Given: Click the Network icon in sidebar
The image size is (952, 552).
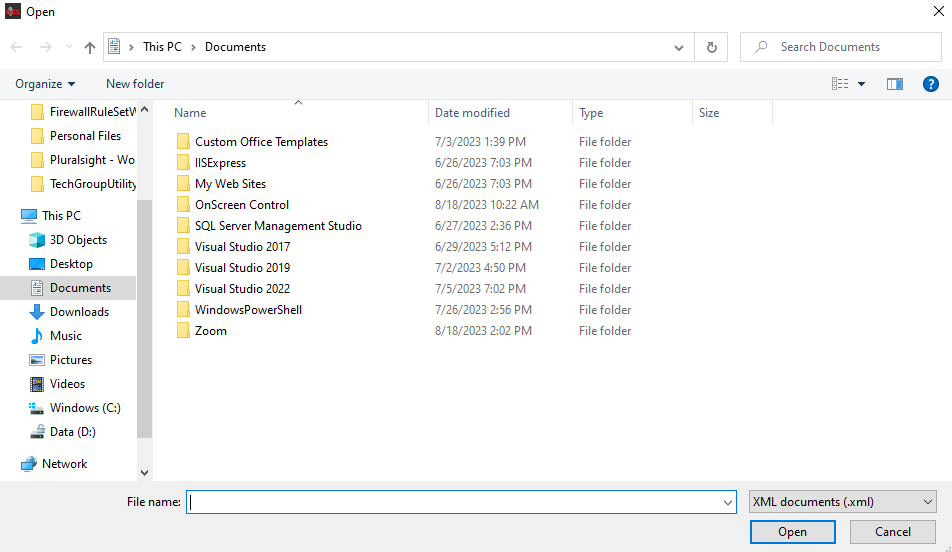Looking at the screenshot, I should point(29,464).
